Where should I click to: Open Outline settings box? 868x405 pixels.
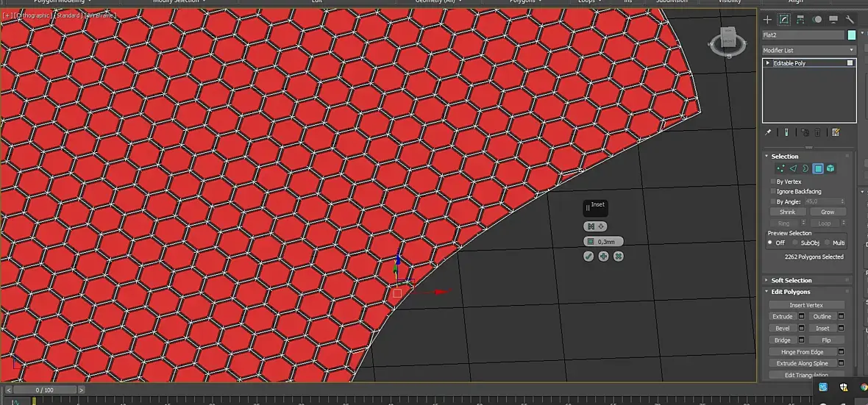point(841,317)
